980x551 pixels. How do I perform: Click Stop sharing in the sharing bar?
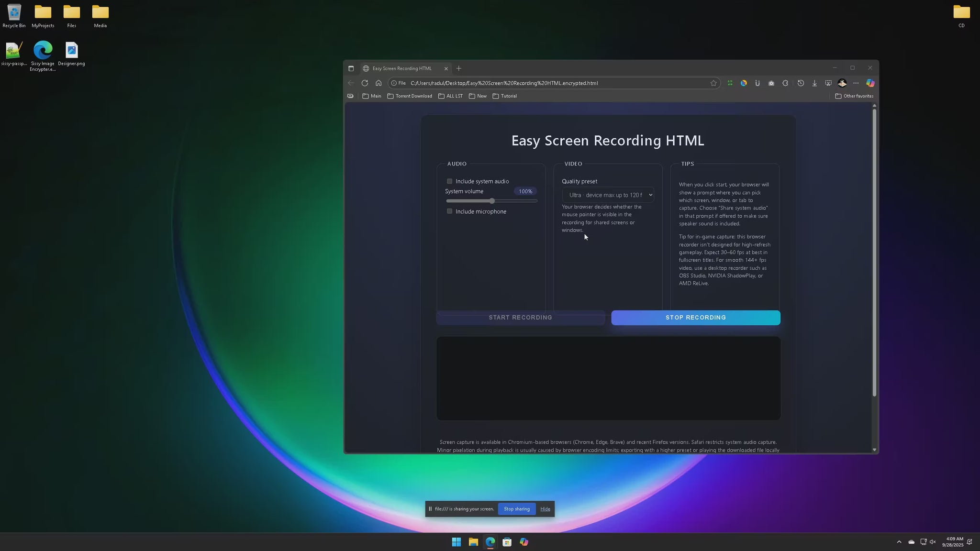(x=516, y=509)
